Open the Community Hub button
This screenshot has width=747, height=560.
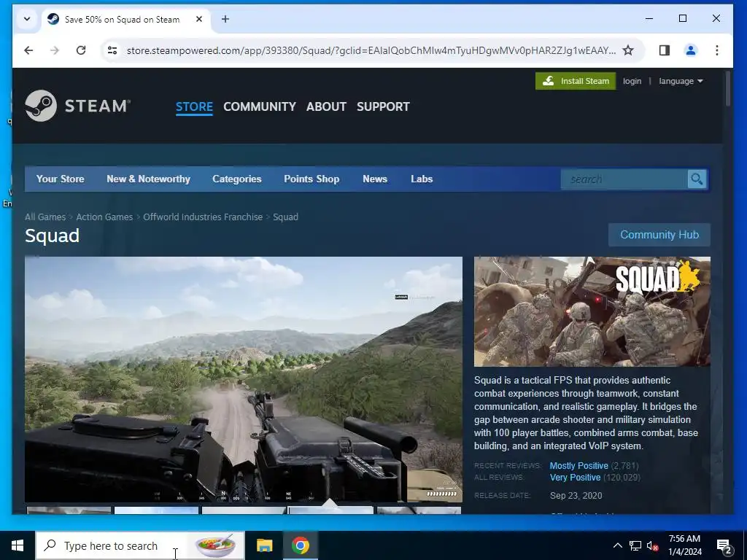659,235
